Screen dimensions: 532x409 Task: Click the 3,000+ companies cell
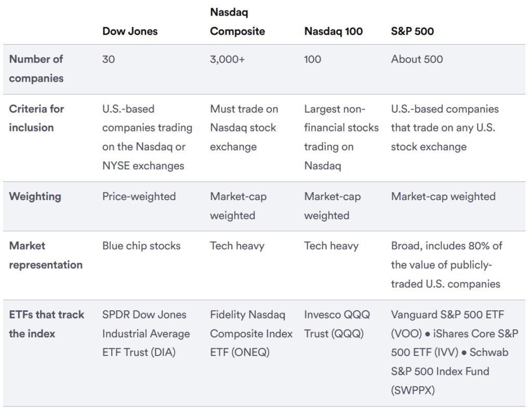227,59
